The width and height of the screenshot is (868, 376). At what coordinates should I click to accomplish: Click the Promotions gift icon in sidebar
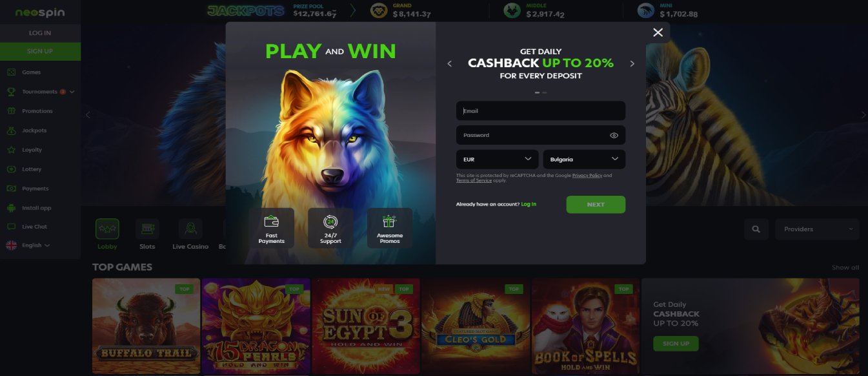[x=11, y=111]
